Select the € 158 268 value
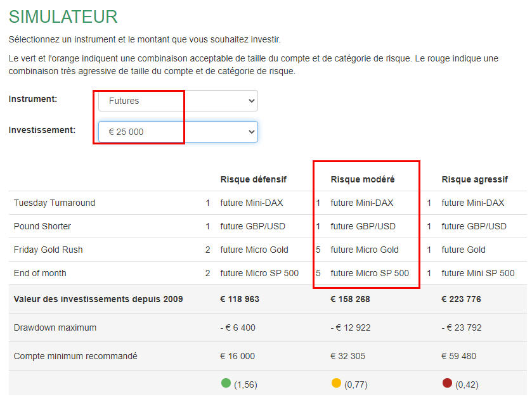 point(350,299)
